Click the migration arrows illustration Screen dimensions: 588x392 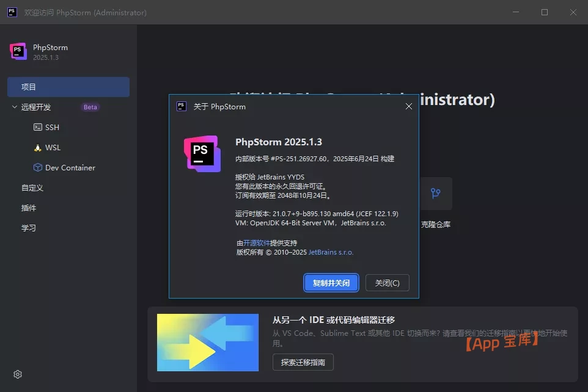coord(208,342)
